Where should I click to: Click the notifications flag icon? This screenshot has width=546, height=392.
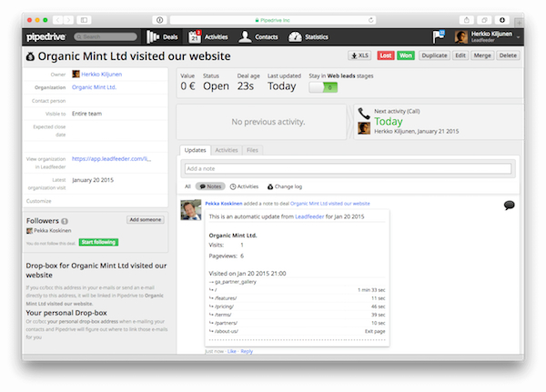pos(439,36)
